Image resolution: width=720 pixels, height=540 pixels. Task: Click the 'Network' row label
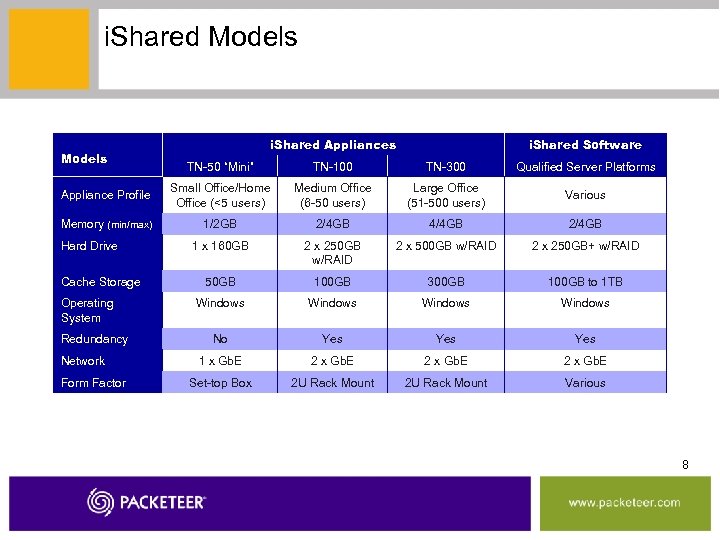click(83, 361)
